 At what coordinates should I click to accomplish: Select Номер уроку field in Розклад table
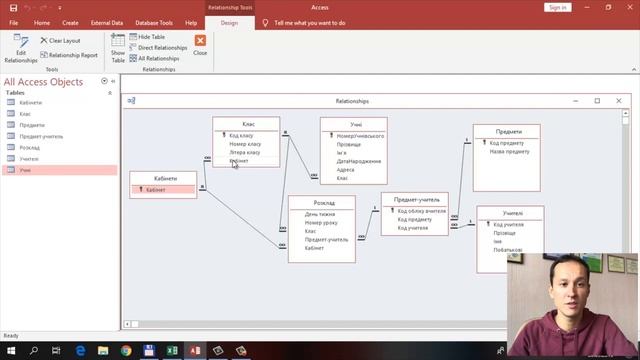(321, 223)
